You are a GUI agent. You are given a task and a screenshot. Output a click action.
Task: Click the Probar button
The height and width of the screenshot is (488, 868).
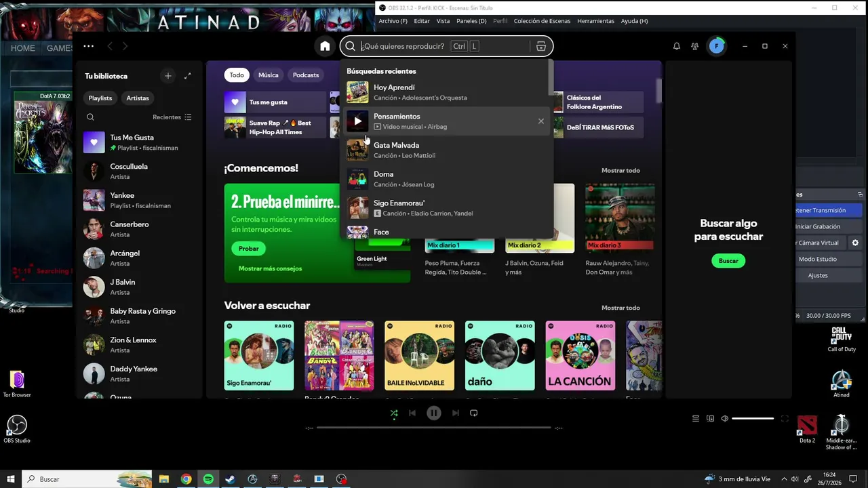tap(249, 249)
